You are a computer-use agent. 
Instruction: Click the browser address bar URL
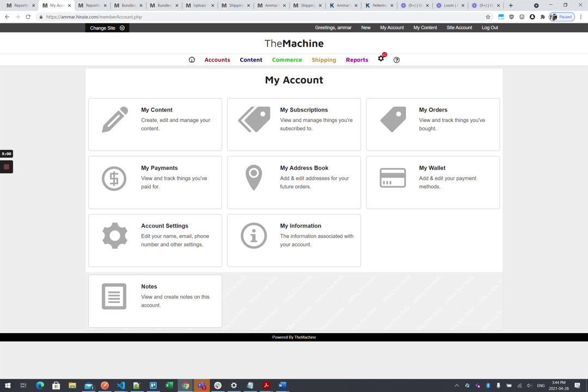94,17
